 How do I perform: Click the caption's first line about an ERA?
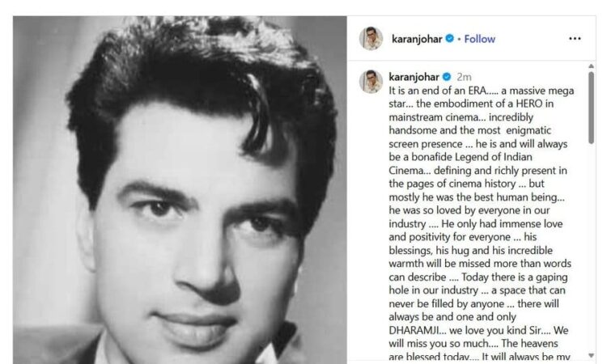[x=482, y=91]
